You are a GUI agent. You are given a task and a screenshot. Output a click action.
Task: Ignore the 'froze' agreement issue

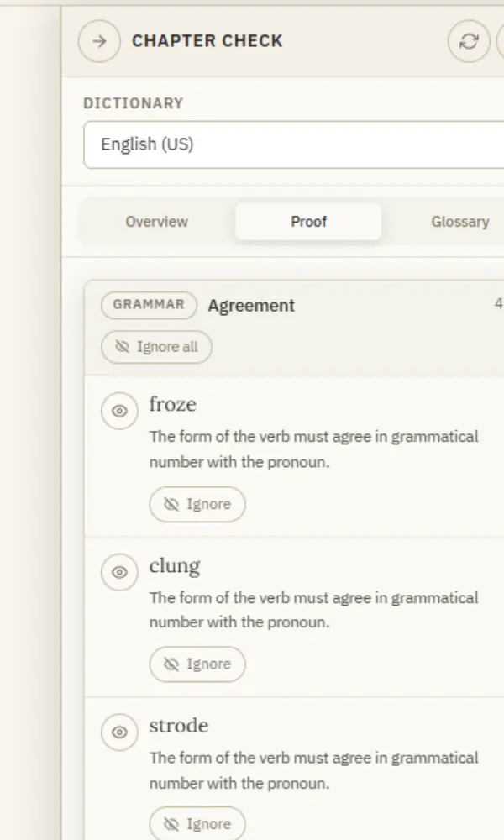coord(197,504)
